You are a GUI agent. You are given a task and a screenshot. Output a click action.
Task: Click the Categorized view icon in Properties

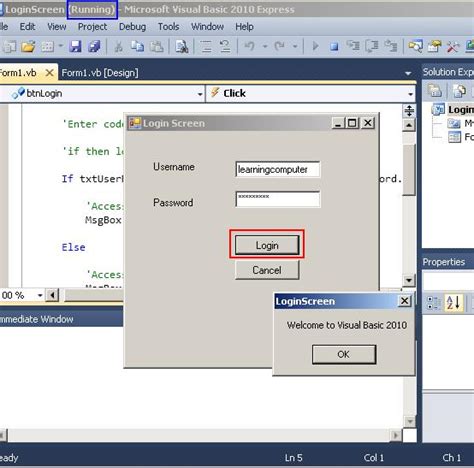434,303
